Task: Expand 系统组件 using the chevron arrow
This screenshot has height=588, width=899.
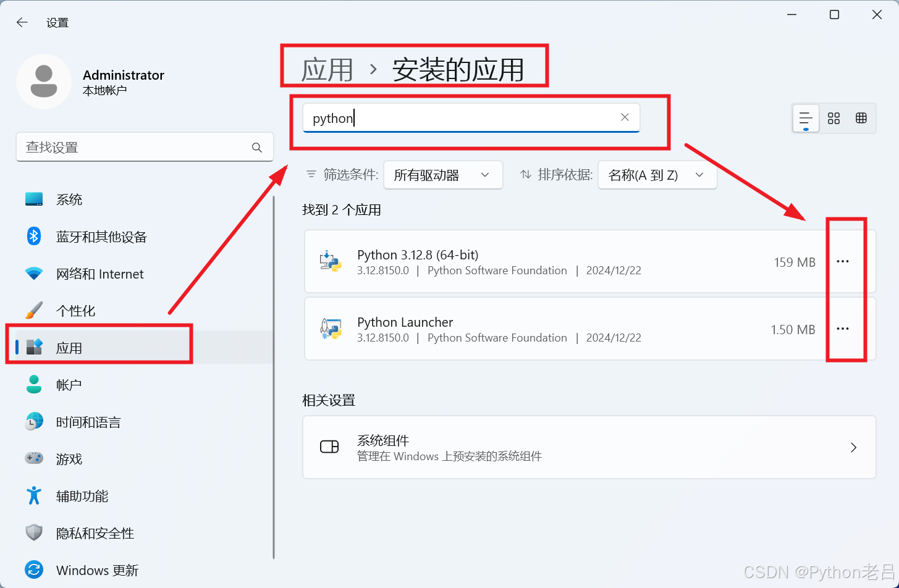Action: [853, 447]
